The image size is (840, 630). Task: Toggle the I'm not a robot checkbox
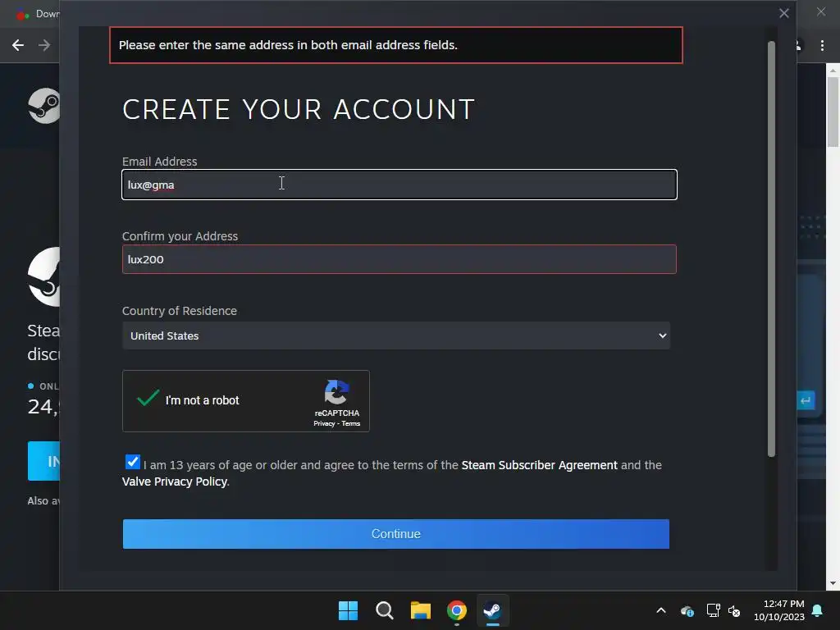click(x=148, y=399)
